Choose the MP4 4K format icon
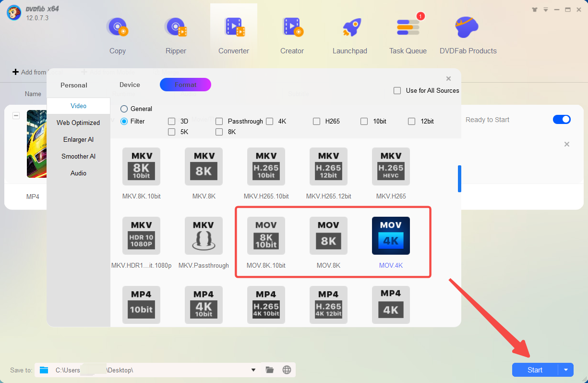 click(391, 305)
